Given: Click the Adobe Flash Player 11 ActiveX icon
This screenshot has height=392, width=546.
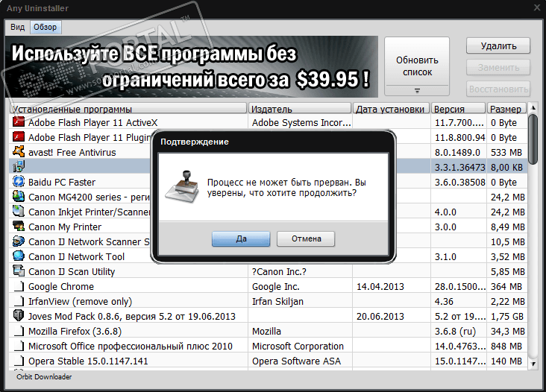Looking at the screenshot, I should click(x=19, y=122).
